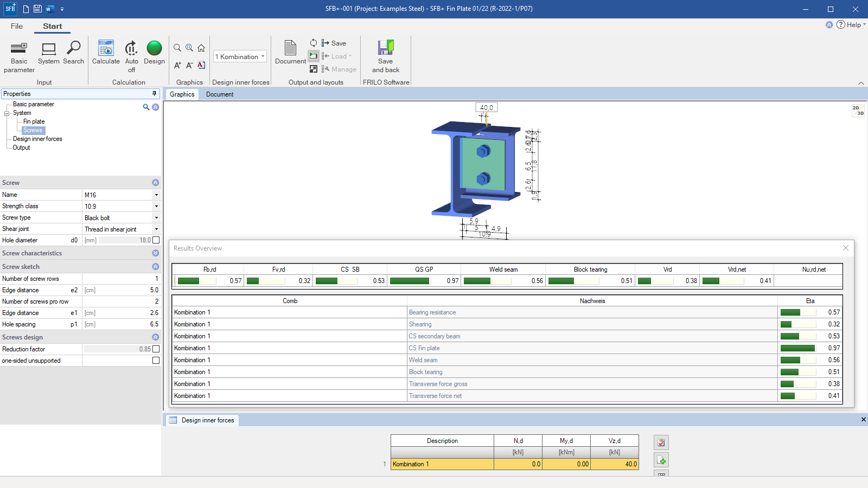Click the red text style icon

click(x=201, y=65)
